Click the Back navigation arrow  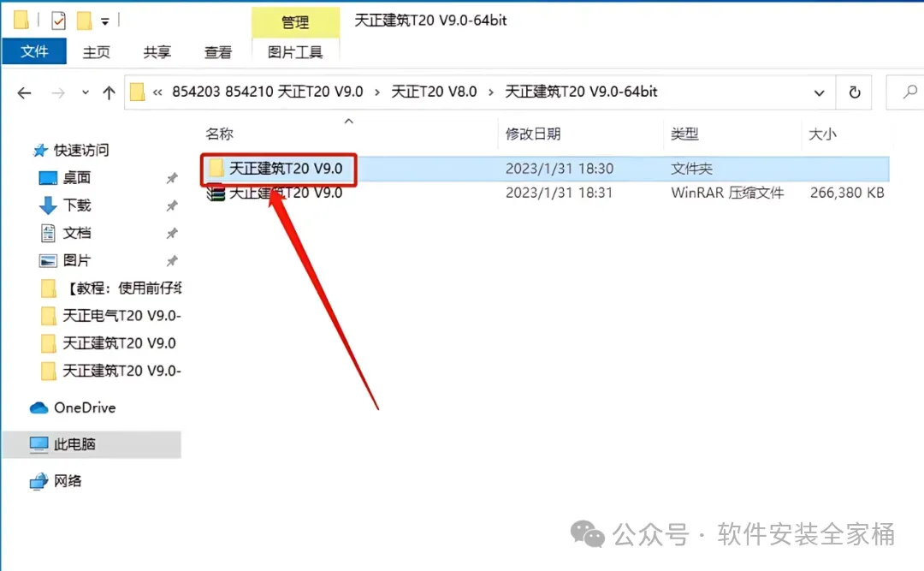(x=24, y=92)
